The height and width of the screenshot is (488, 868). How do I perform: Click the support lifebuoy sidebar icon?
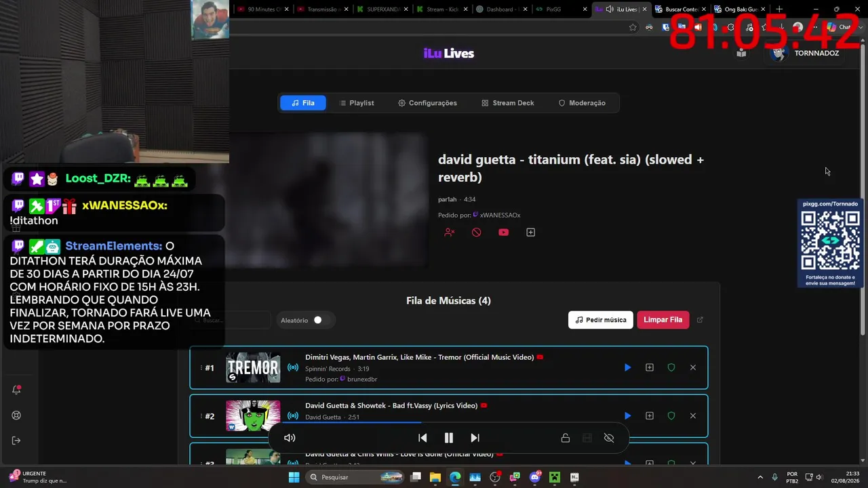17,415
